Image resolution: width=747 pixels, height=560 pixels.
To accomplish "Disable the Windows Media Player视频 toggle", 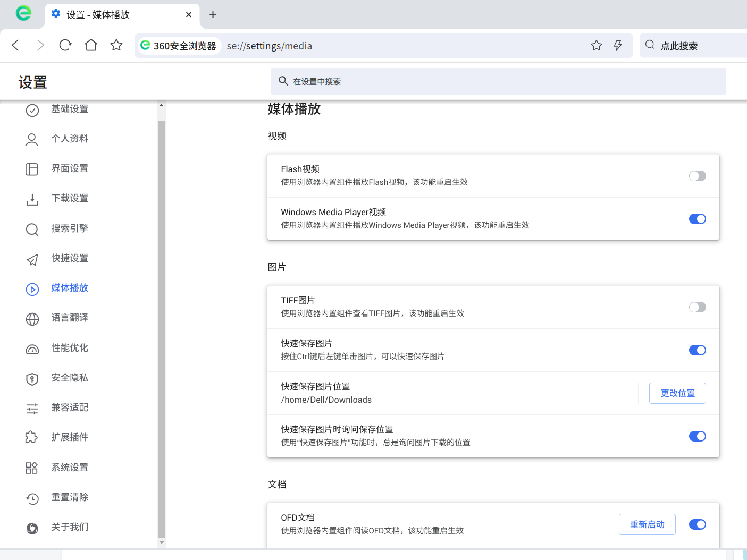I will [697, 219].
